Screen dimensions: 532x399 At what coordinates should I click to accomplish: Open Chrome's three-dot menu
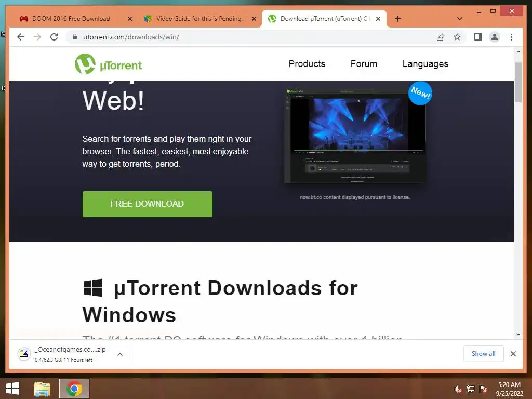tap(511, 37)
